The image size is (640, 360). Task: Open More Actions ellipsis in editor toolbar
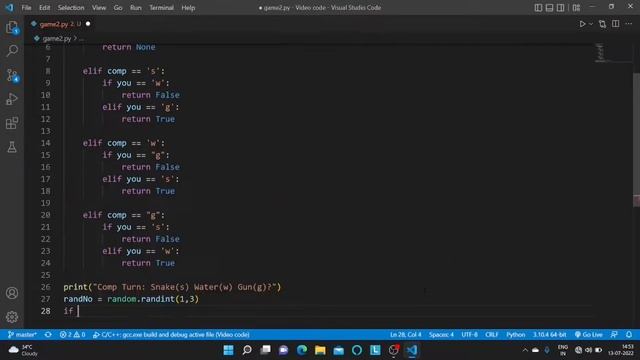pos(629,24)
